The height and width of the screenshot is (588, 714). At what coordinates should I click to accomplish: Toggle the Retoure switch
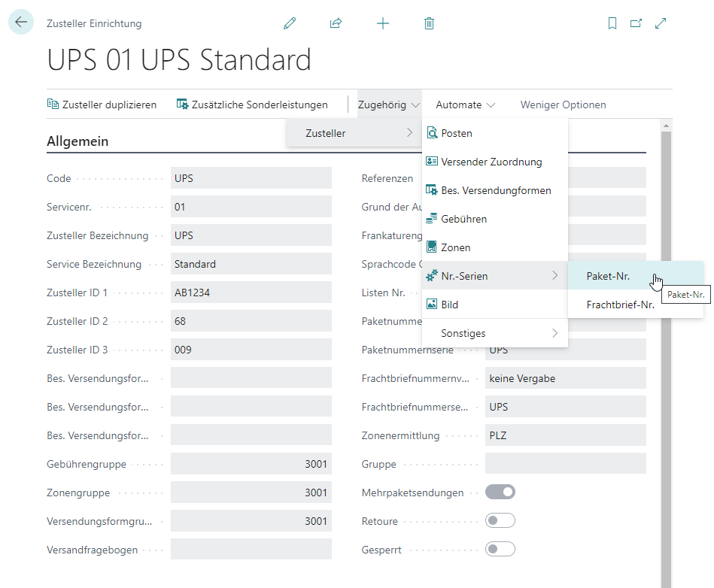coord(500,520)
